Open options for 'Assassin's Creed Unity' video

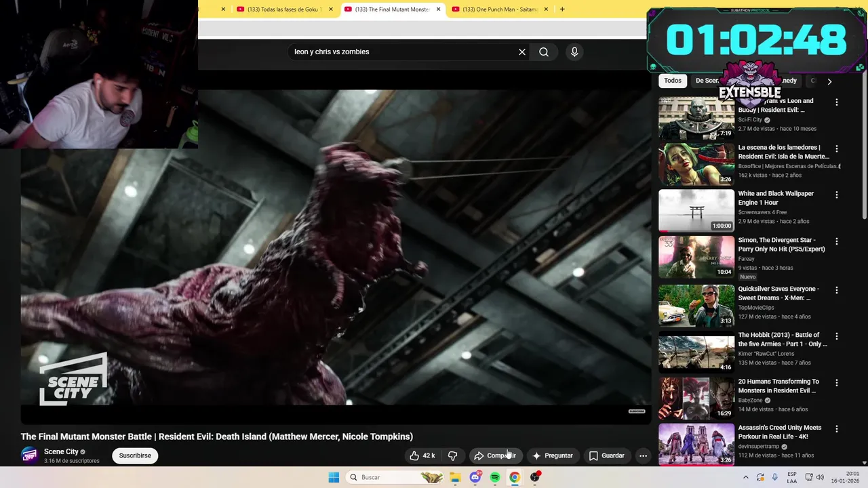coord(836,429)
